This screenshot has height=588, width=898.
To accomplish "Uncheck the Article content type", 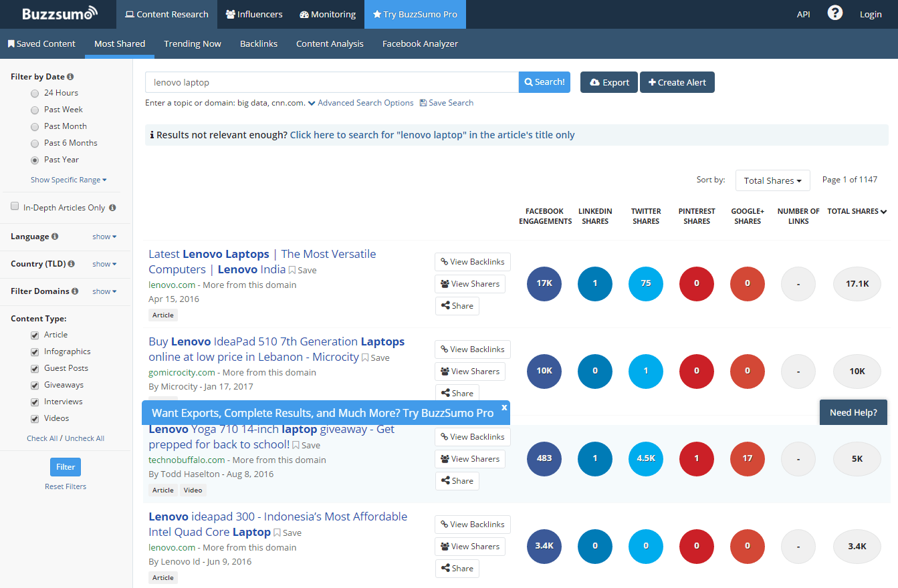I will [x=35, y=335].
